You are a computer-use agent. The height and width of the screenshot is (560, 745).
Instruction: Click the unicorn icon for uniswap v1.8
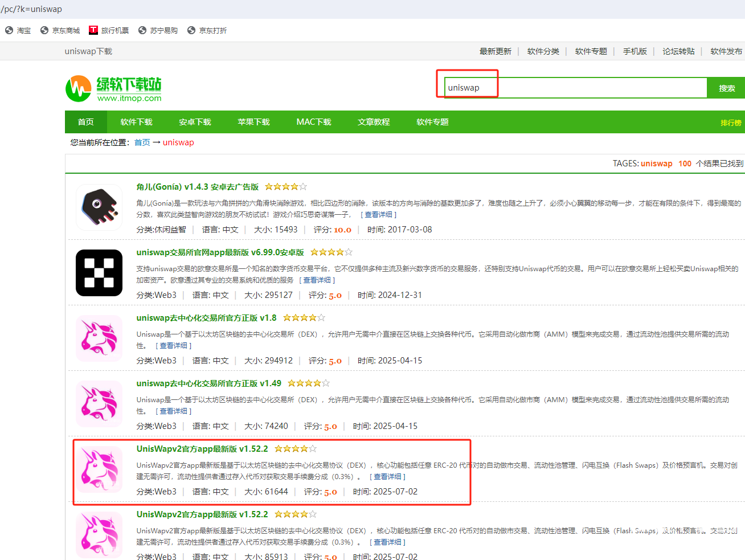click(x=99, y=338)
